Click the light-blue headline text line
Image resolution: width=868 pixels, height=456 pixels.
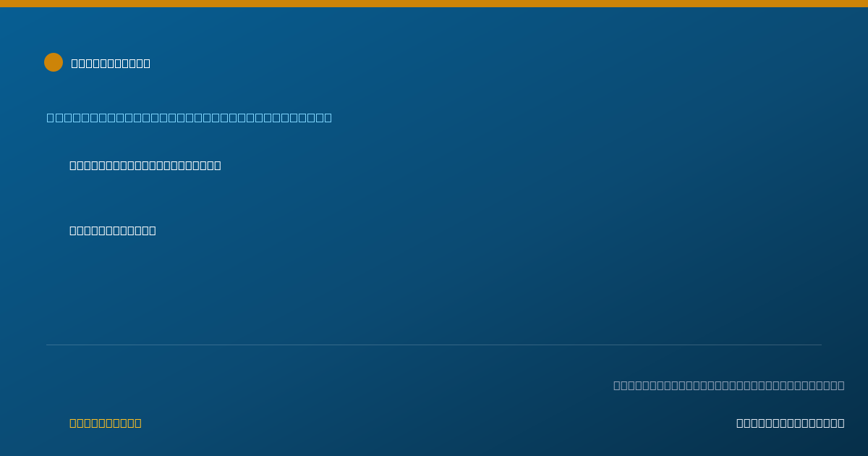pyautogui.click(x=190, y=117)
